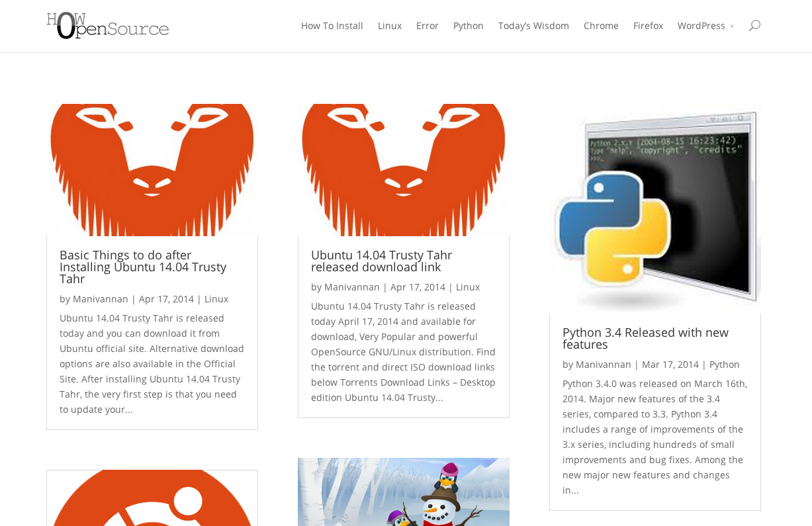812x526 pixels.
Task: Click excerpt starting 'Python 3.4.0 was released'
Action: (x=655, y=437)
